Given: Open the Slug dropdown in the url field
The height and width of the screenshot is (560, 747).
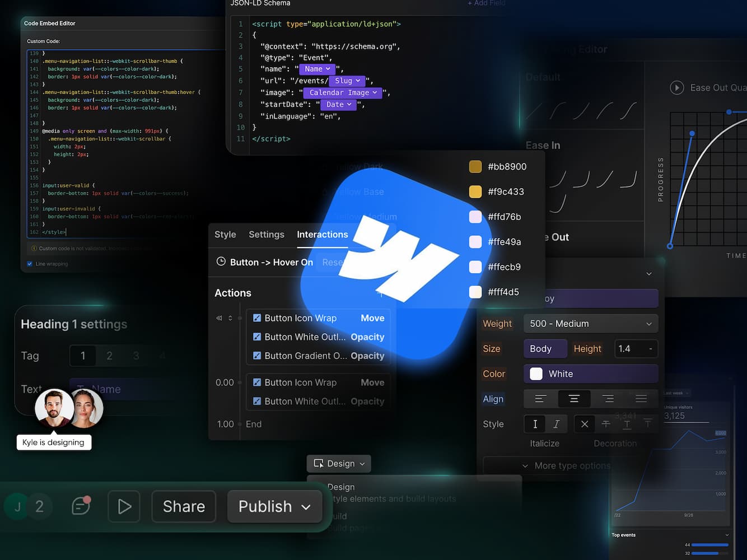Looking at the screenshot, I should tap(348, 81).
